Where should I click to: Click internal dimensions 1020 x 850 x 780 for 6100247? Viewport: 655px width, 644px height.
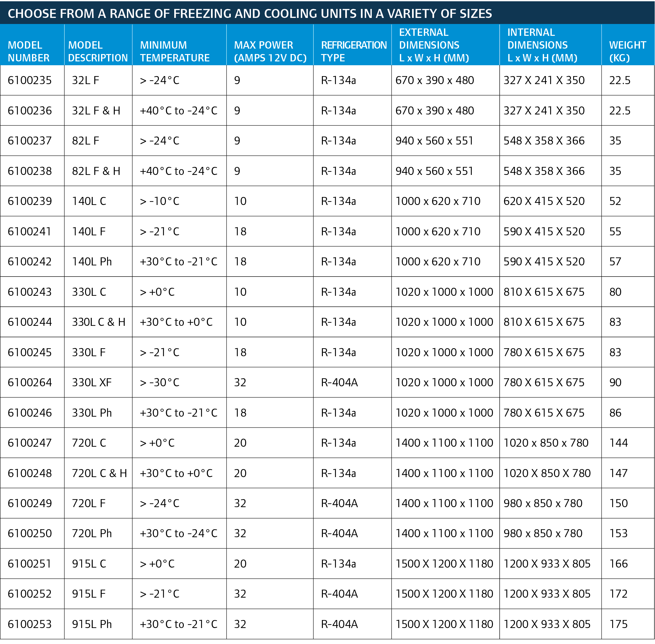546,443
